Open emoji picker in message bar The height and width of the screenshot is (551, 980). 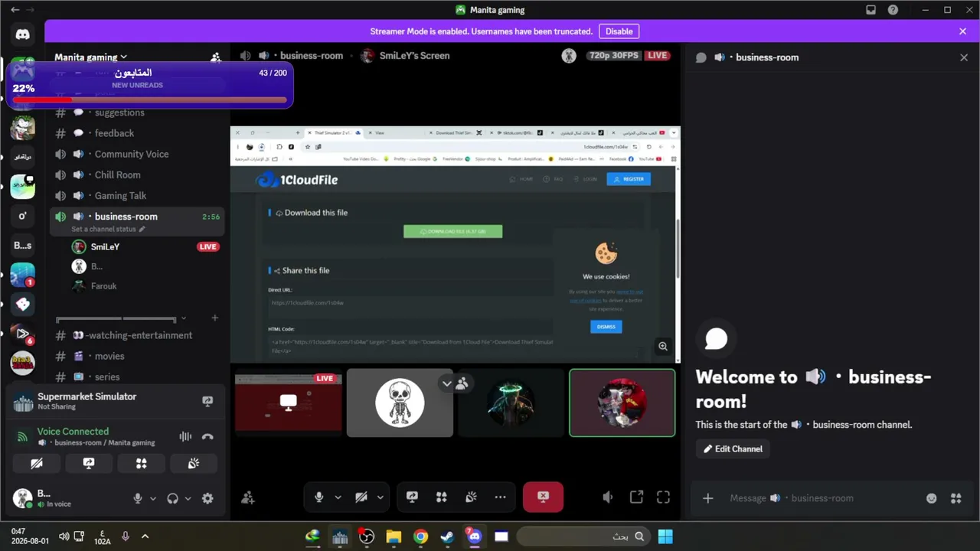click(931, 498)
